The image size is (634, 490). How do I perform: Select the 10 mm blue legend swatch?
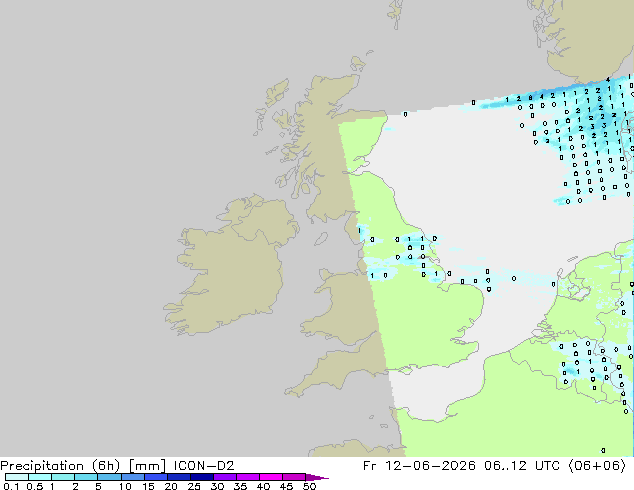133,477
